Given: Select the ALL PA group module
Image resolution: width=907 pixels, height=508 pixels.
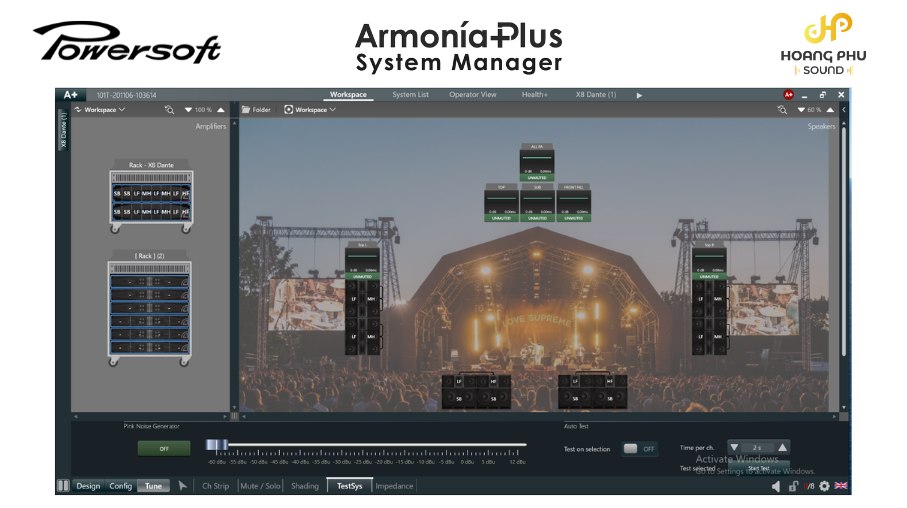Looking at the screenshot, I should point(537,163).
